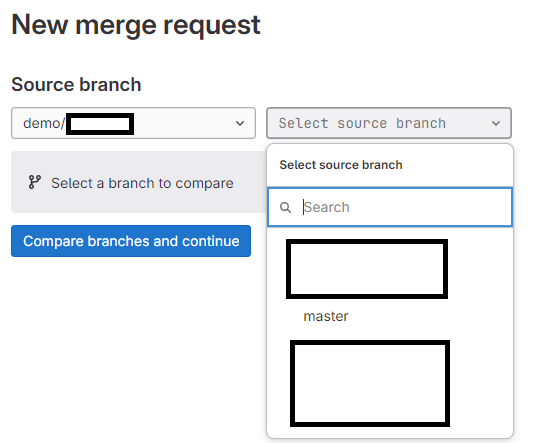Image resolution: width=540 pixels, height=443 pixels.
Task: Choose the master branch from the list
Action: pyautogui.click(x=326, y=316)
